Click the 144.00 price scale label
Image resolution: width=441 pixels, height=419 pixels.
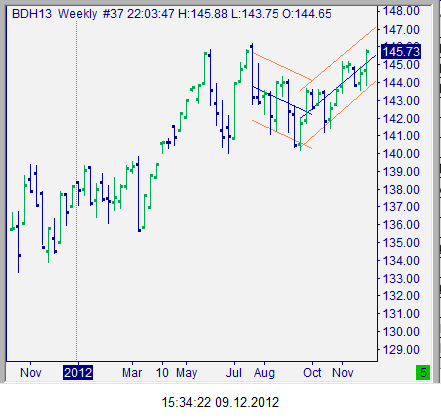(401, 82)
